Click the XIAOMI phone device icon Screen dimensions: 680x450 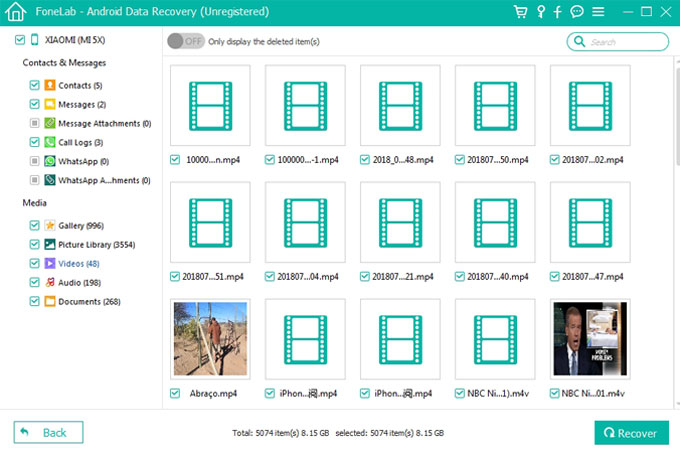35,39
